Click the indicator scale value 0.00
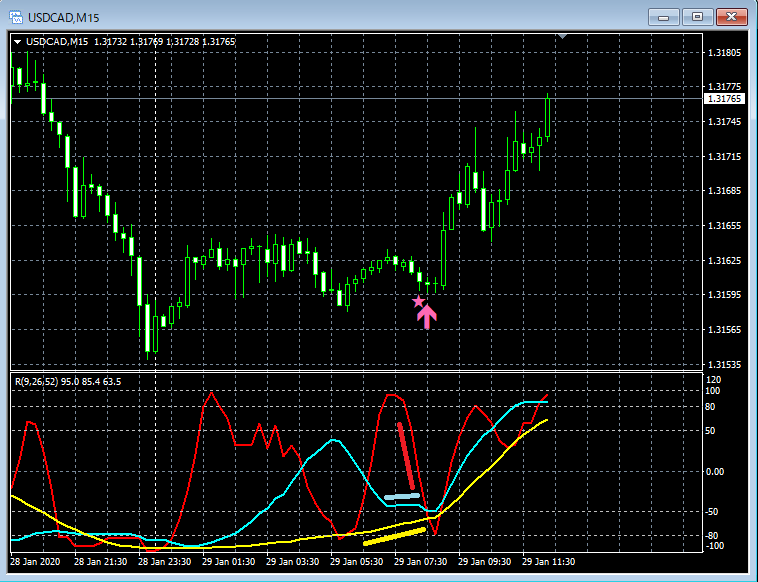This screenshot has width=758, height=582. (715, 471)
